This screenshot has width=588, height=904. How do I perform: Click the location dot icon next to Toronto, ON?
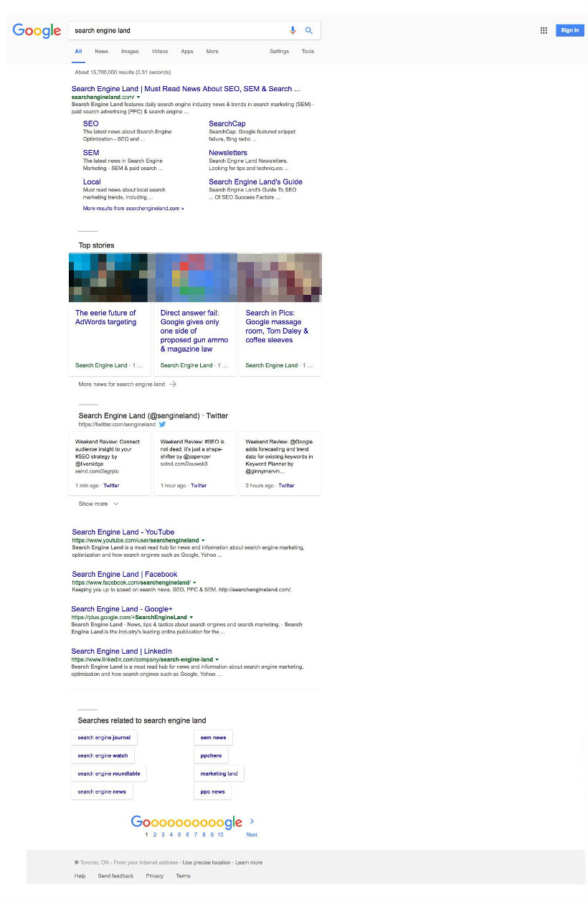tap(77, 862)
